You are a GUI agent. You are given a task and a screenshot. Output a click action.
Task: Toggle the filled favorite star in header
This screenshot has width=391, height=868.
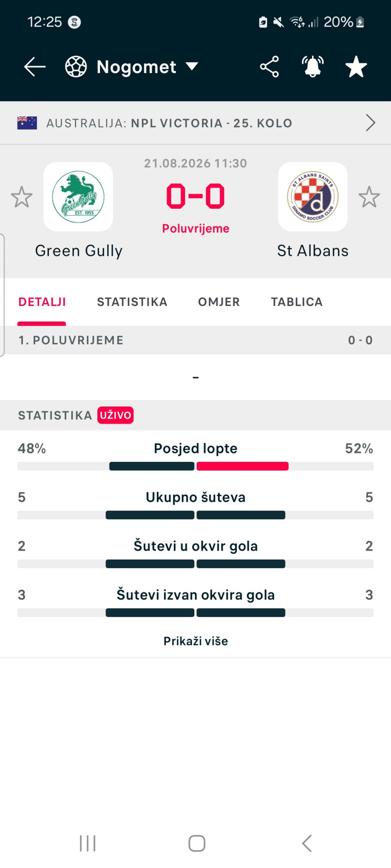coord(356,67)
